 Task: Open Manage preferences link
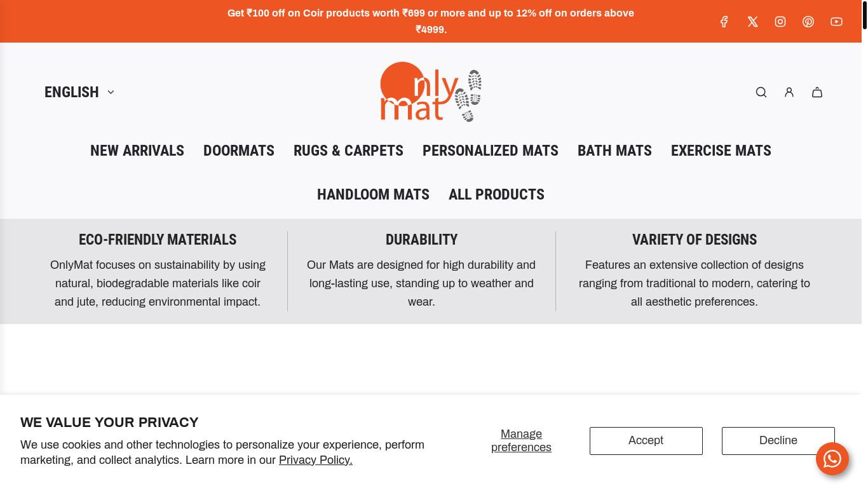[x=521, y=440]
